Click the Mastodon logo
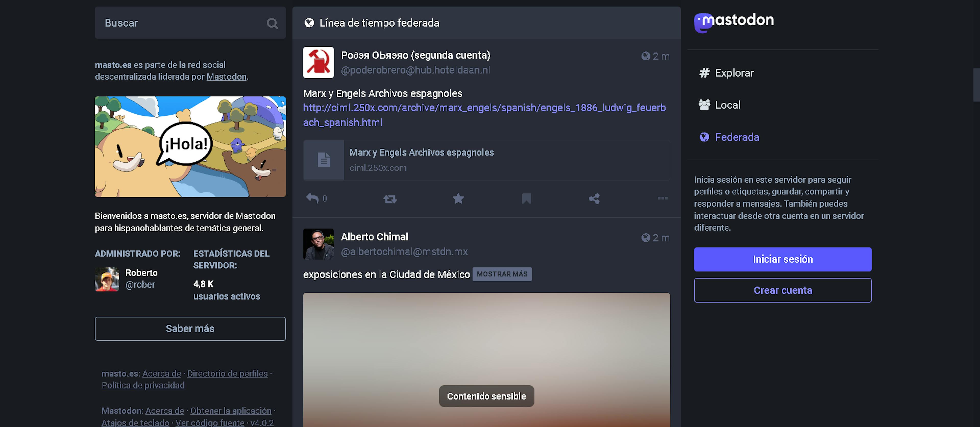Screen dimensions: 980x427 [734, 22]
